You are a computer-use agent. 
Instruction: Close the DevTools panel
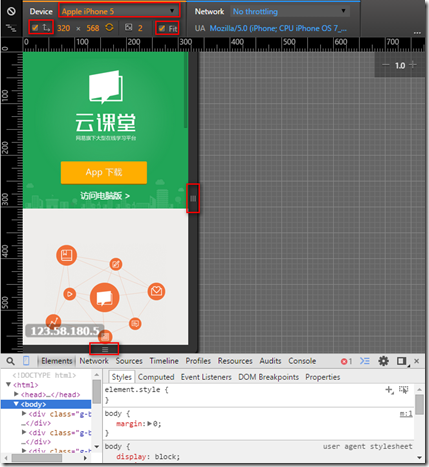pyautogui.click(x=417, y=361)
